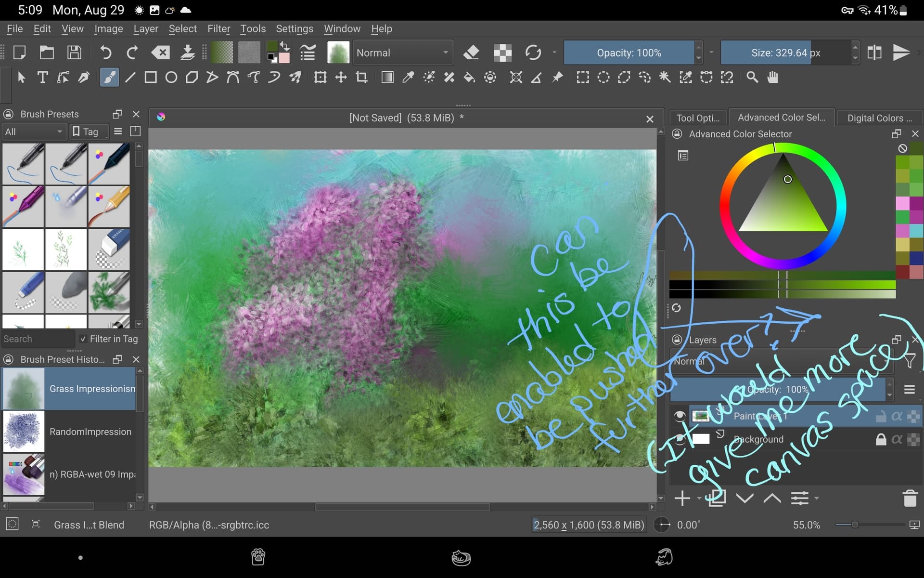Choose the Fill bucket tool
The height and width of the screenshot is (578, 924).
[469, 78]
